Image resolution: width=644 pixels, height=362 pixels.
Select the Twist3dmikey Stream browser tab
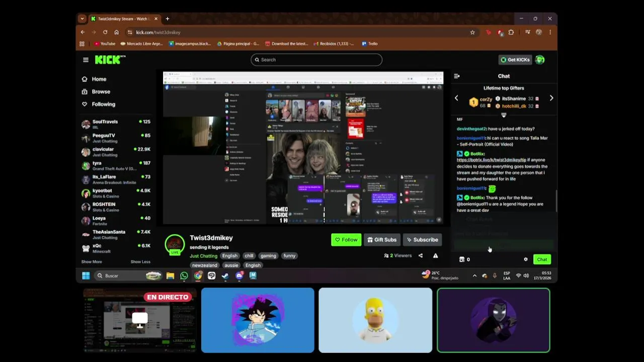point(123,19)
